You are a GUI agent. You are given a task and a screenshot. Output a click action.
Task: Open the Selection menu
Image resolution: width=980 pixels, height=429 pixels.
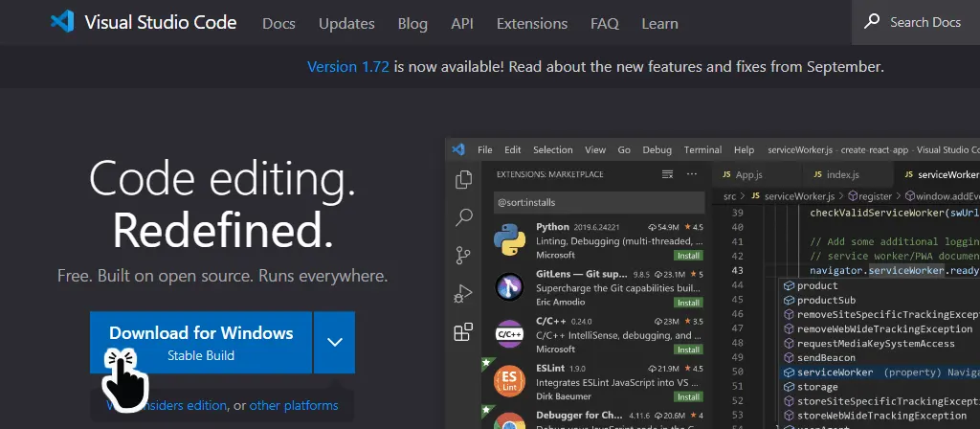pos(552,150)
